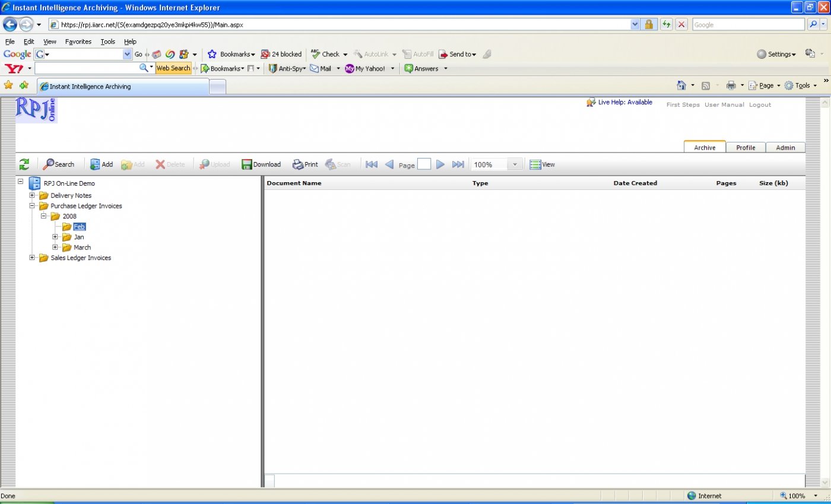
Task: Switch to the Admin tab
Action: pyautogui.click(x=785, y=147)
